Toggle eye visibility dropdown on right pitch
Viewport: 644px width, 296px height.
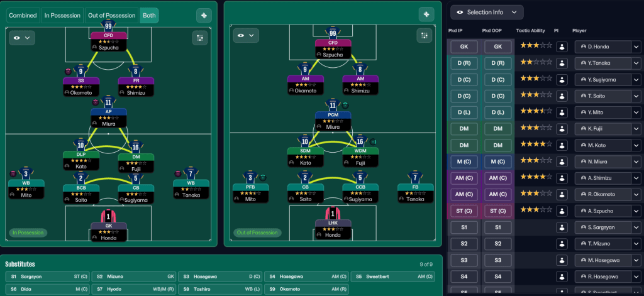point(246,35)
